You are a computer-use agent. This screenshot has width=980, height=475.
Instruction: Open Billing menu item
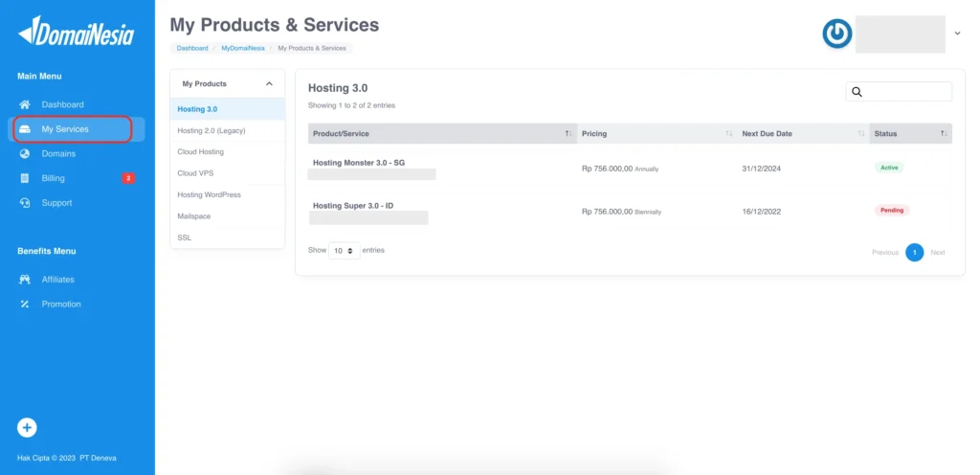[54, 178]
